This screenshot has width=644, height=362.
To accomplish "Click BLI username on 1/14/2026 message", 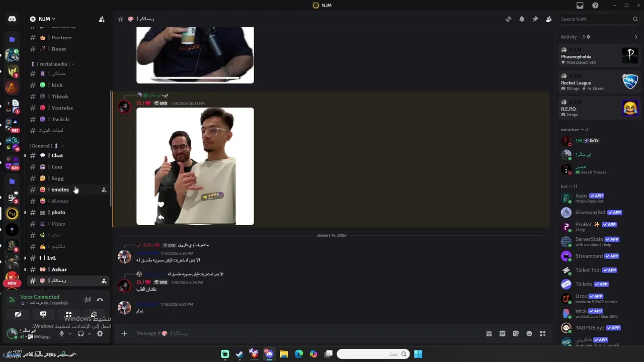I will (x=143, y=103).
